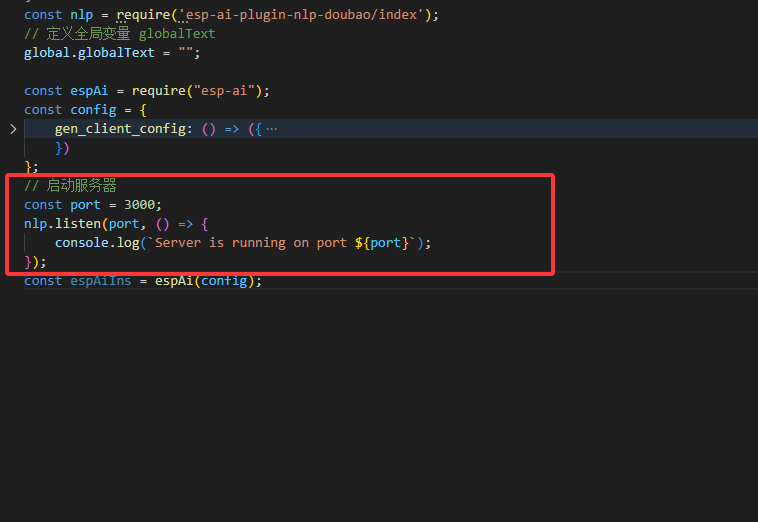
Task: Click the ${port} template expression
Action: tap(384, 243)
